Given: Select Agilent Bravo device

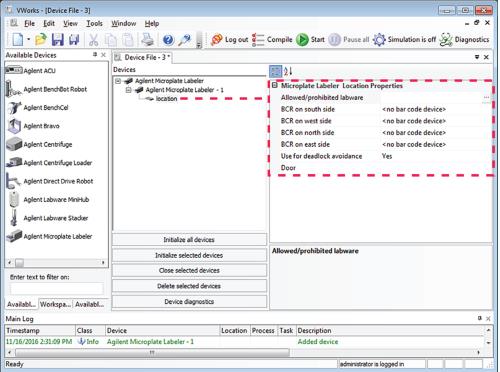Looking at the screenshot, I should [x=33, y=126].
